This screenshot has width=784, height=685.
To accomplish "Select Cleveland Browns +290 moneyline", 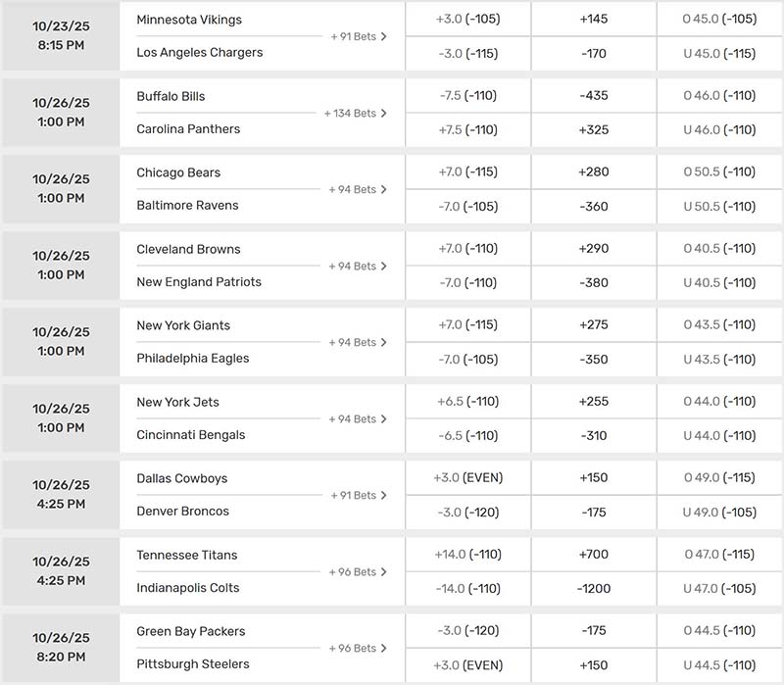I will (594, 249).
